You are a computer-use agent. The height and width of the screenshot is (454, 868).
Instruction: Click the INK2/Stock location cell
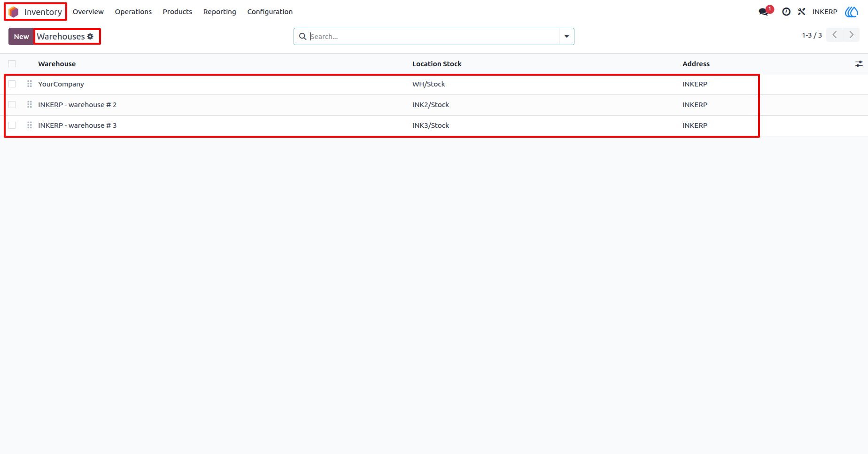coord(431,105)
